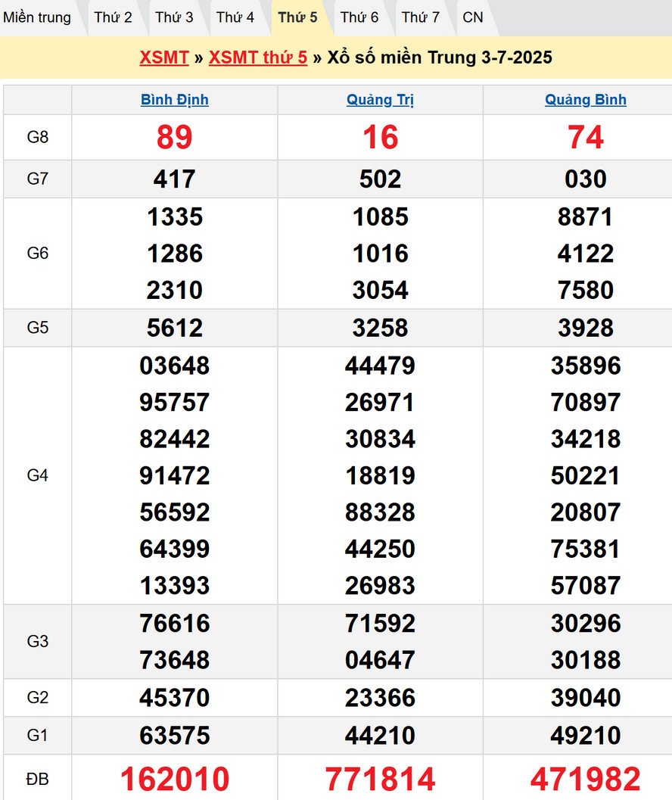Viewport: 672px width, 800px height.
Task: Click Quảng Trị special prize number 771814
Action: pyautogui.click(x=380, y=779)
